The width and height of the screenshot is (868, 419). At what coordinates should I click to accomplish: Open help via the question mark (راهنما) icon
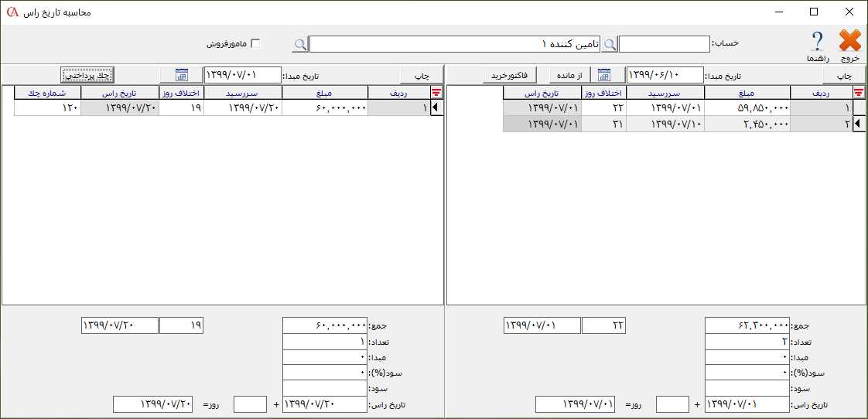(x=817, y=42)
